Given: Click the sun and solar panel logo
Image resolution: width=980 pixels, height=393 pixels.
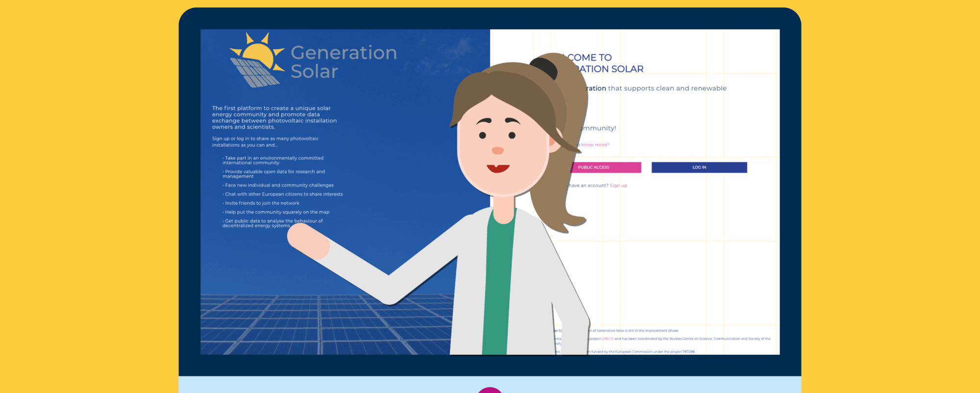Looking at the screenshot, I should click(257, 60).
